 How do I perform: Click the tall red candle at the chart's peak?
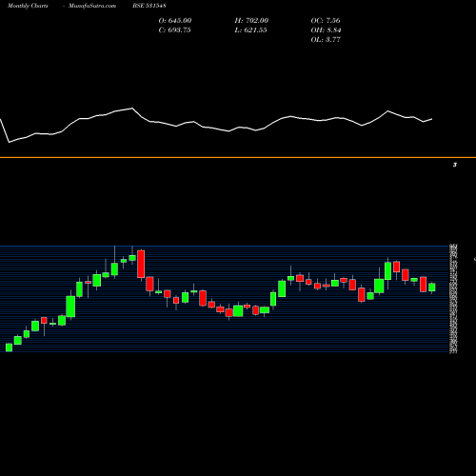pos(141,264)
